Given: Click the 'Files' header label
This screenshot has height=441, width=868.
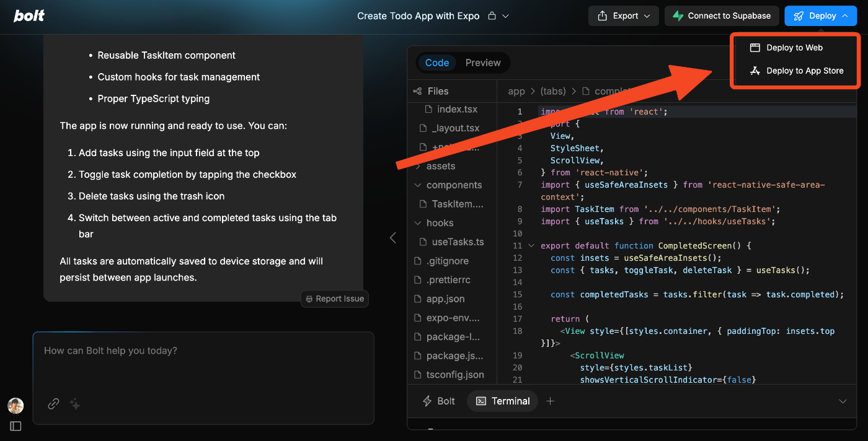Looking at the screenshot, I should coord(438,91).
